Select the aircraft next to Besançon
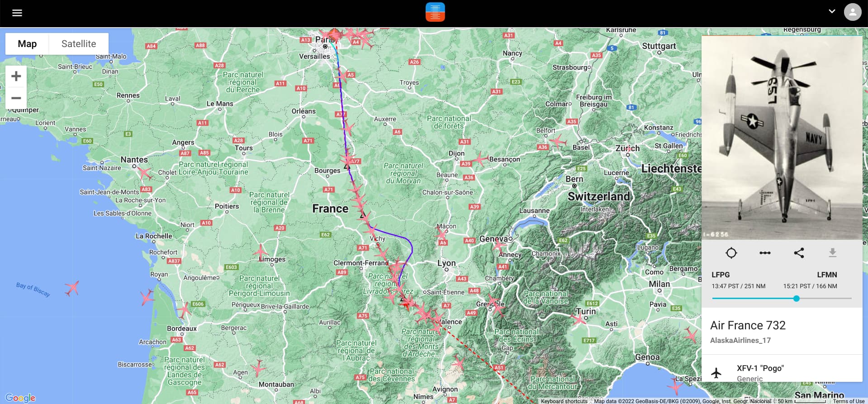This screenshot has height=404, width=868. point(481,159)
